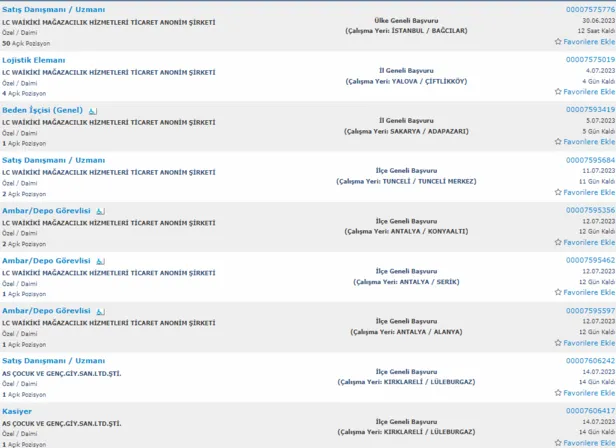616x448 pixels.
Task: Click the accessibility icon on the Alanya Ambar/Depo job
Action: tap(99, 311)
